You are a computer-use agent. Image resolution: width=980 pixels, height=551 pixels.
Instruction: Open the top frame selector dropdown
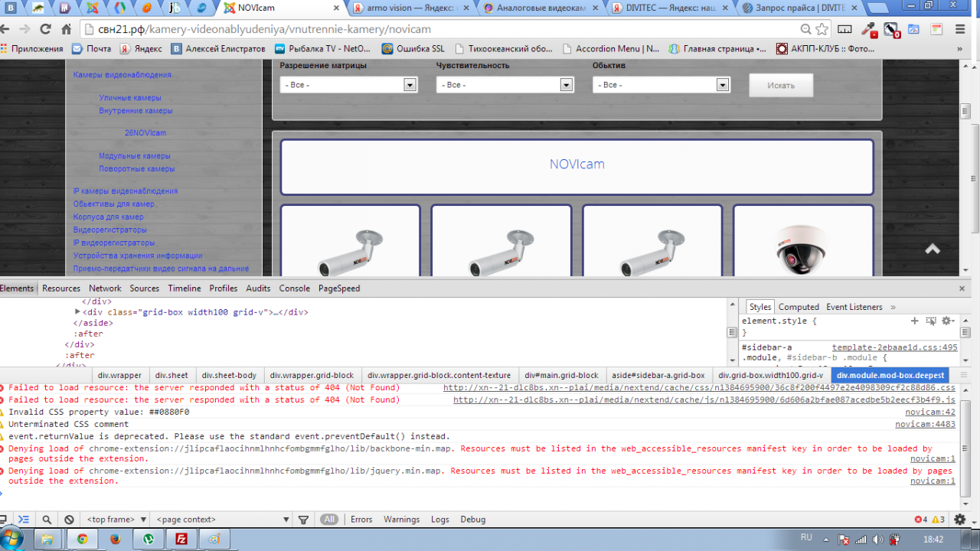[116, 520]
